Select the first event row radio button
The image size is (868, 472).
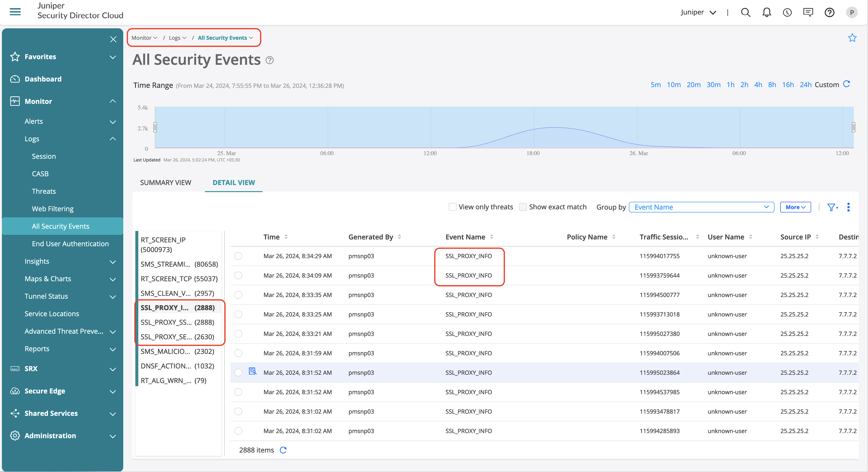tap(238, 256)
